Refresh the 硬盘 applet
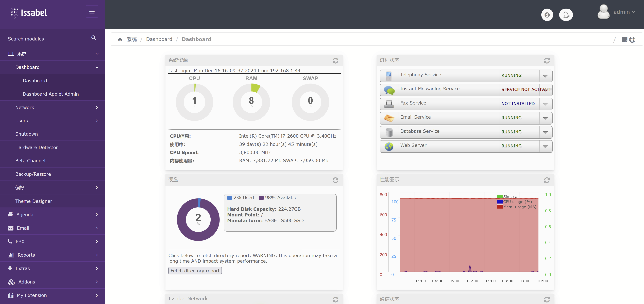 pyautogui.click(x=335, y=180)
